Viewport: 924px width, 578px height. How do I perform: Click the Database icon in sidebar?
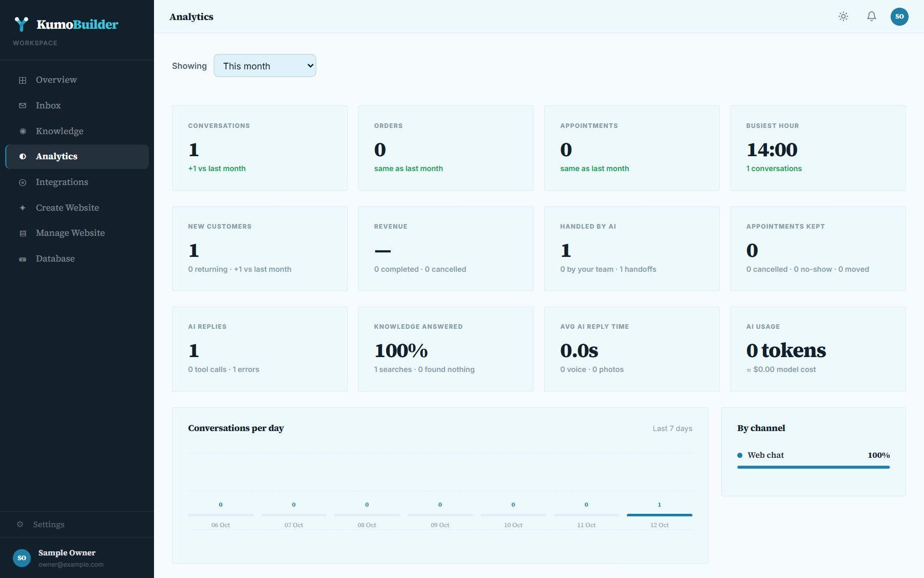(x=23, y=259)
